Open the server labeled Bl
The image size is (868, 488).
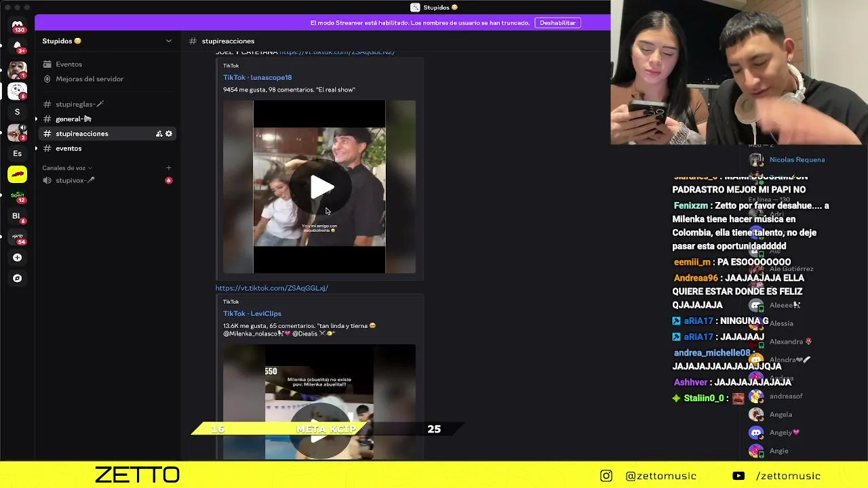click(18, 216)
